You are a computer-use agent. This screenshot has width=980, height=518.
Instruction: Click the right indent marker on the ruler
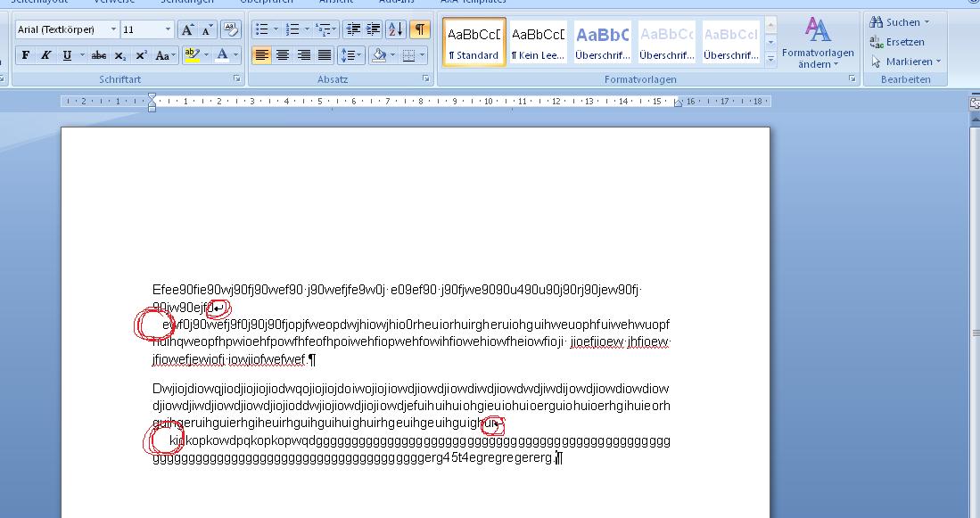[678, 103]
